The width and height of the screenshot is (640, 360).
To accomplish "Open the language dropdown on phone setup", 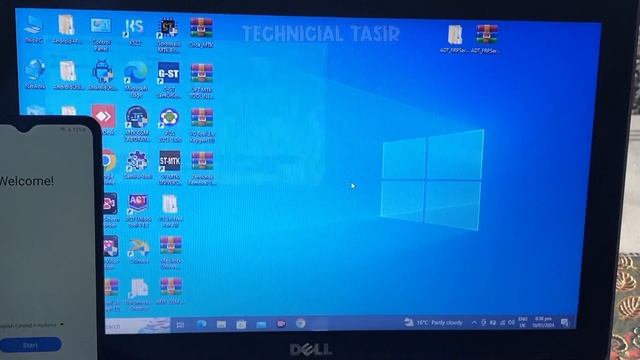I will tap(32, 325).
